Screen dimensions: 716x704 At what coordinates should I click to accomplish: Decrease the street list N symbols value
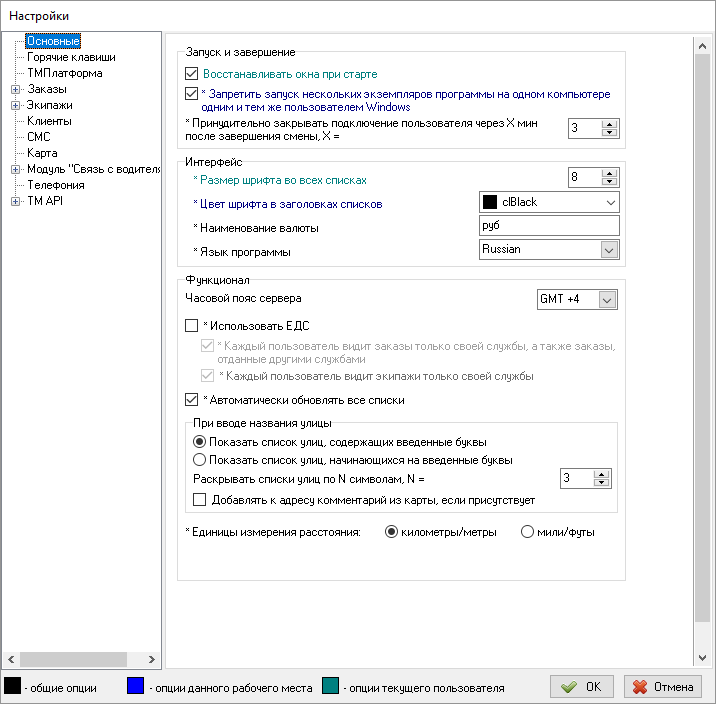603,484
